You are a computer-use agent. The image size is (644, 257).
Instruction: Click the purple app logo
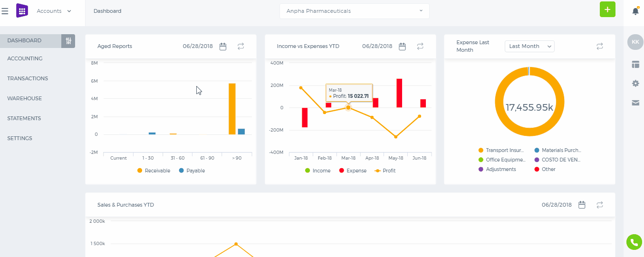(22, 10)
